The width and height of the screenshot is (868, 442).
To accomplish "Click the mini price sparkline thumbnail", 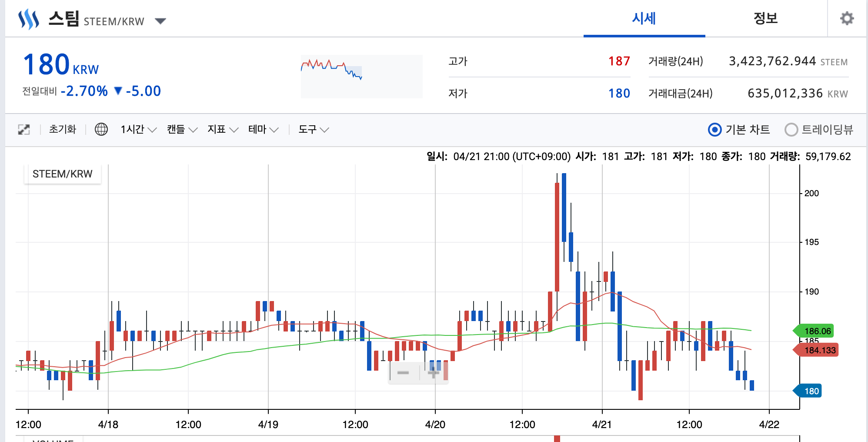I will [361, 76].
